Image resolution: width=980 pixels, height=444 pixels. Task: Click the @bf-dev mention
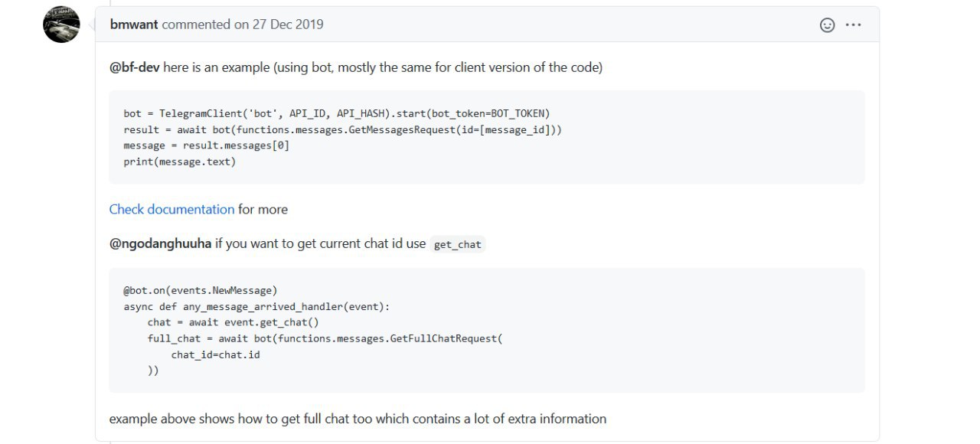click(135, 67)
